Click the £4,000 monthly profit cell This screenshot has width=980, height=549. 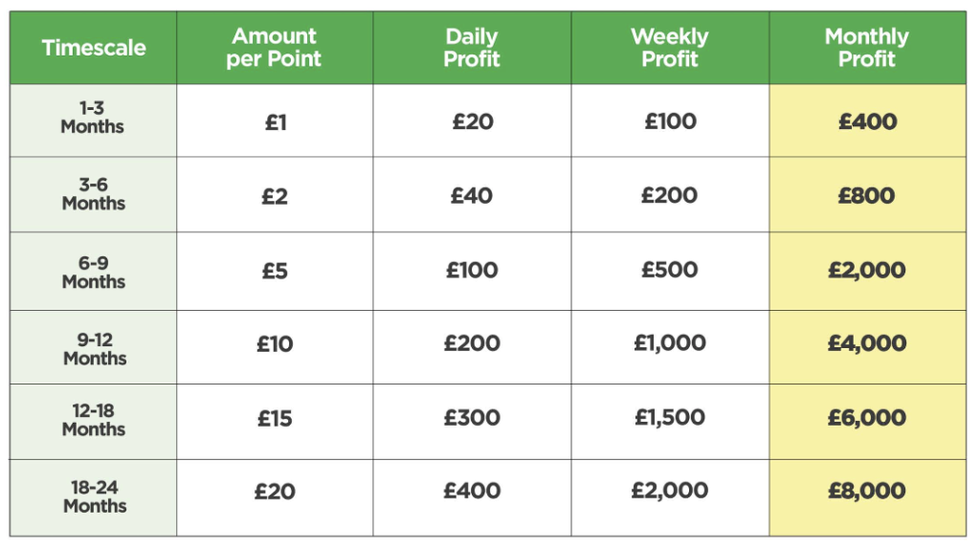tap(867, 344)
